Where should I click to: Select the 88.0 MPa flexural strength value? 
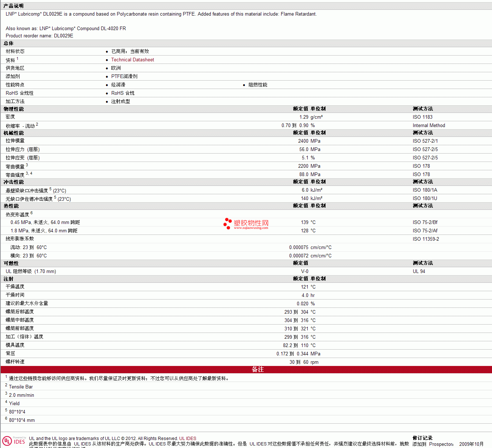(309, 174)
